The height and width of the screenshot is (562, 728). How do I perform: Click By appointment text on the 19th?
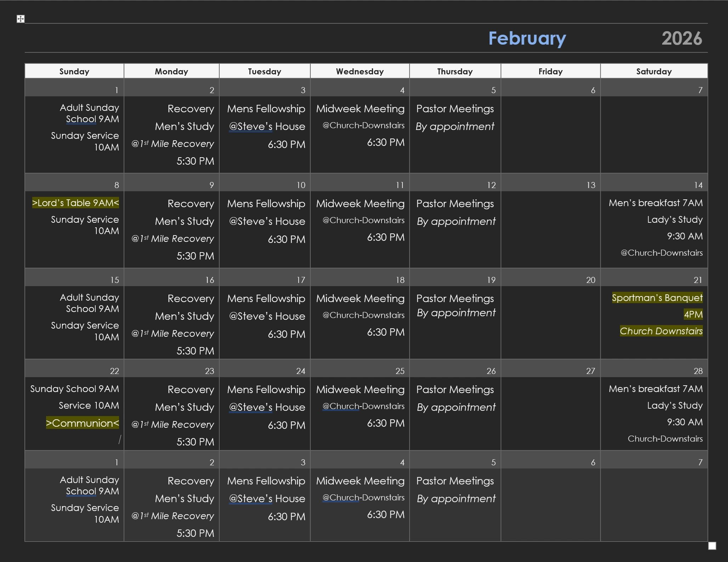456,313
